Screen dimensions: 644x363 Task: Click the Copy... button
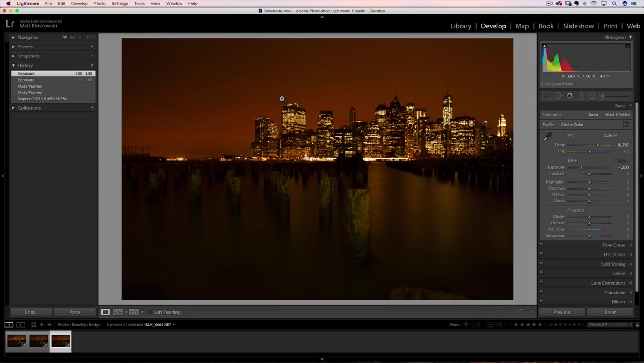pos(32,312)
